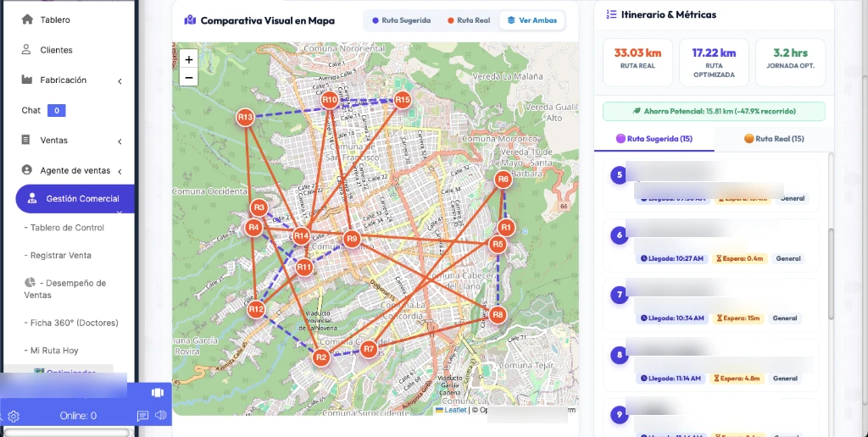Click the itinerary panel scrollbar
Image resolution: width=868 pixels, height=437 pixels.
[831, 274]
